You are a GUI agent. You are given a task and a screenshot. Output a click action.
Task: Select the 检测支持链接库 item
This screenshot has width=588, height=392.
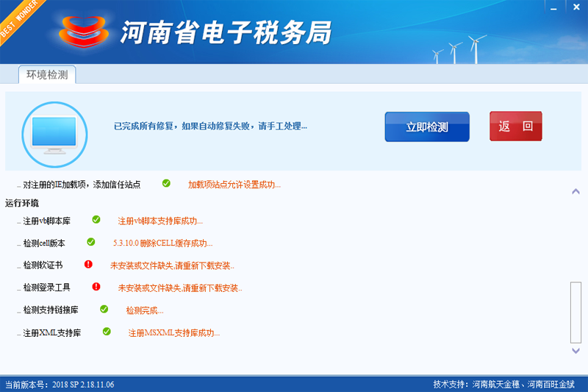pos(51,310)
